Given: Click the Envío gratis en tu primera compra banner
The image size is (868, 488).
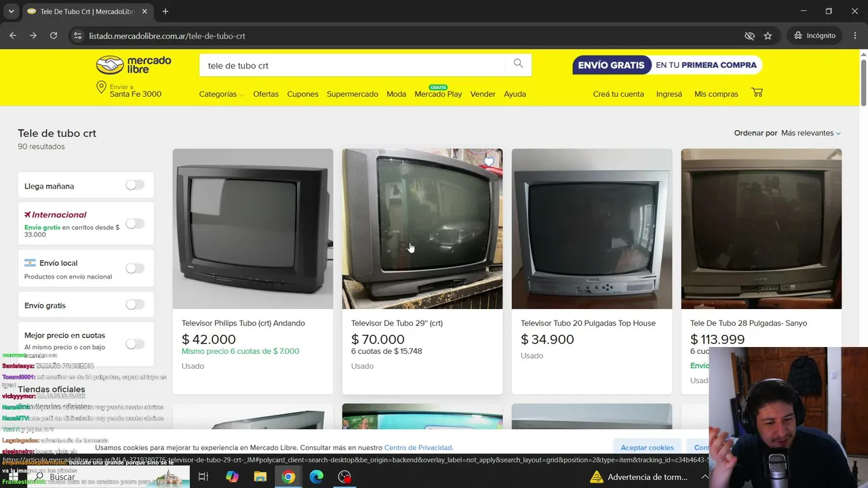Looking at the screenshot, I should (x=667, y=65).
